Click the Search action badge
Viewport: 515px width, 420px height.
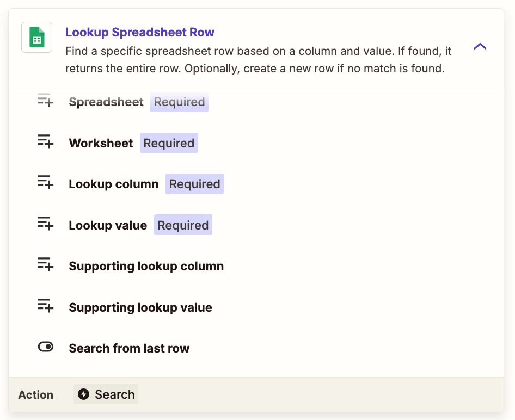coord(106,394)
